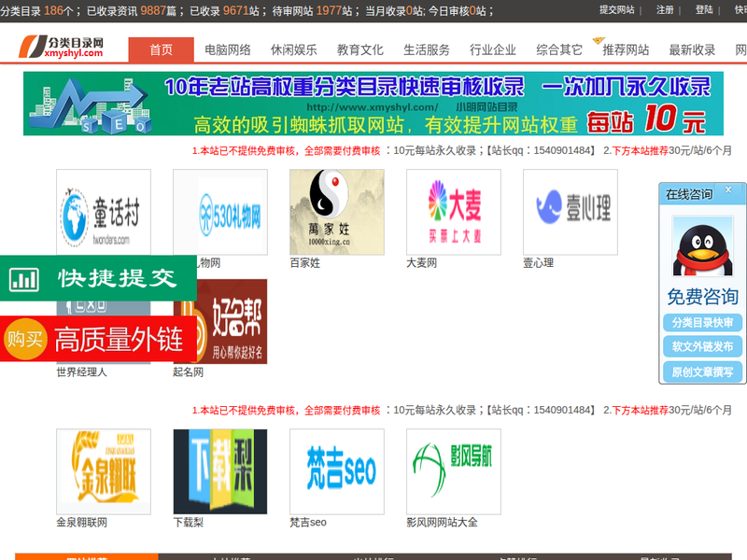747x560 pixels.
Task: Open 梵吉seo site thumbnail
Action: tap(337, 471)
